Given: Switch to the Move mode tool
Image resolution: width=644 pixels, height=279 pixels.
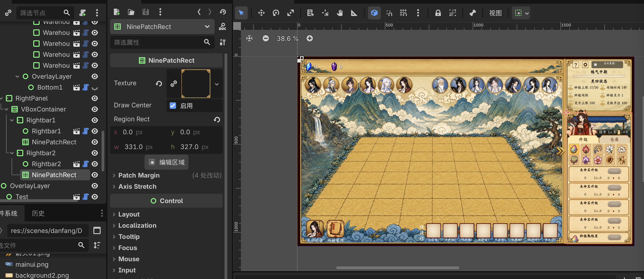Looking at the screenshot, I should 261,13.
